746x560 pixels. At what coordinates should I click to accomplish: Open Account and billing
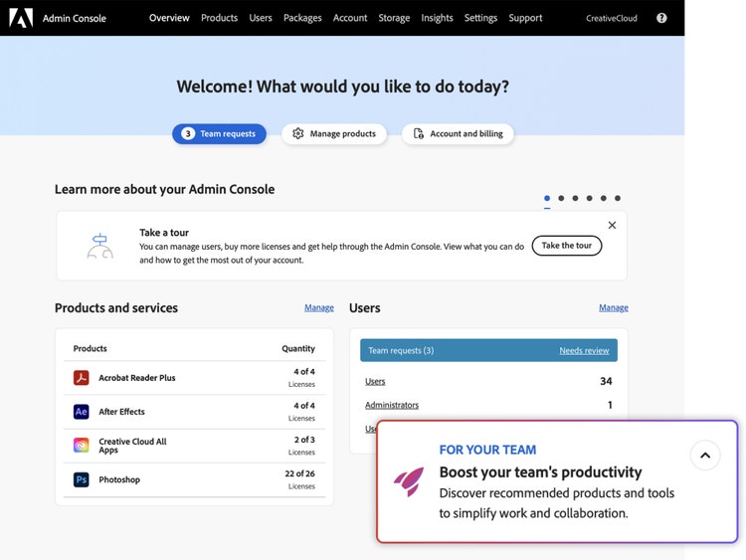click(458, 134)
